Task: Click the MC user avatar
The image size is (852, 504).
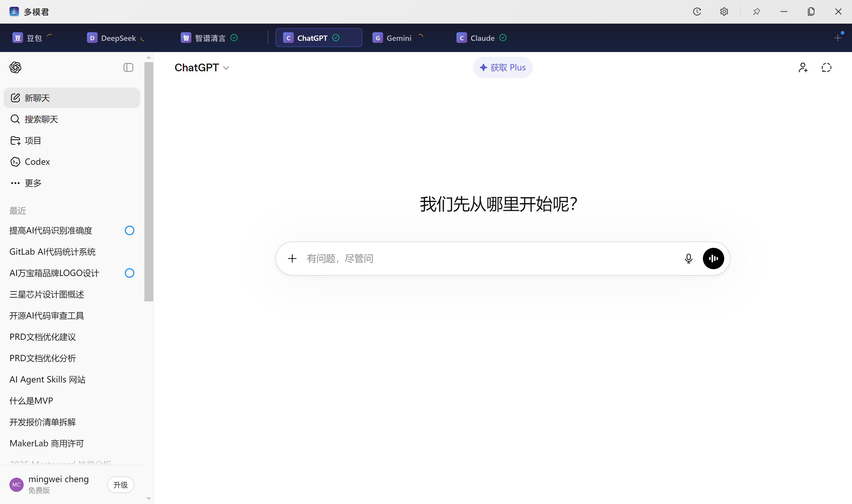Action: pyautogui.click(x=16, y=485)
